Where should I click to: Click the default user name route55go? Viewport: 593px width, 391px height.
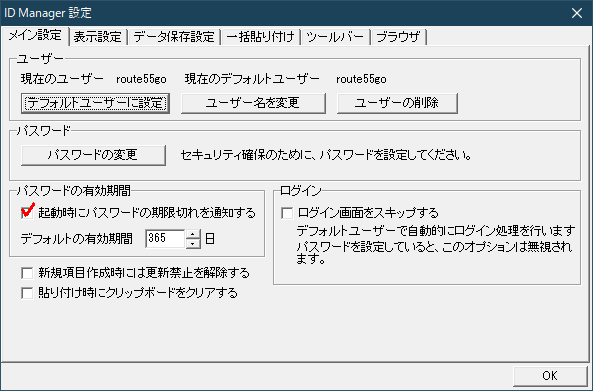361,79
